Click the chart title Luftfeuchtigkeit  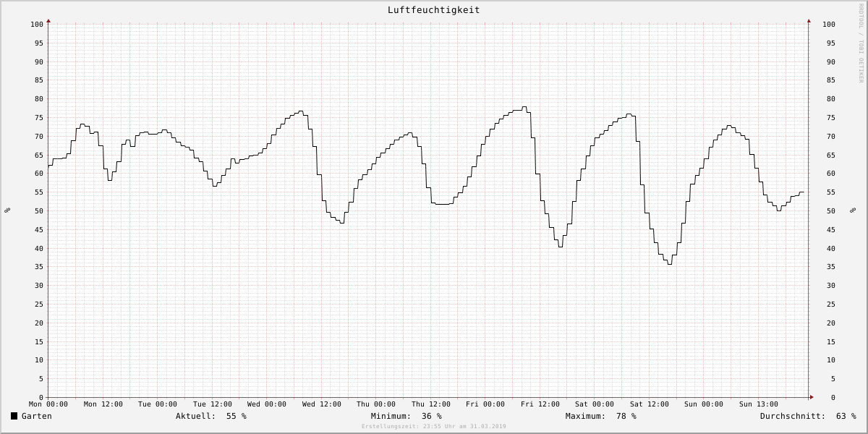tap(433, 10)
